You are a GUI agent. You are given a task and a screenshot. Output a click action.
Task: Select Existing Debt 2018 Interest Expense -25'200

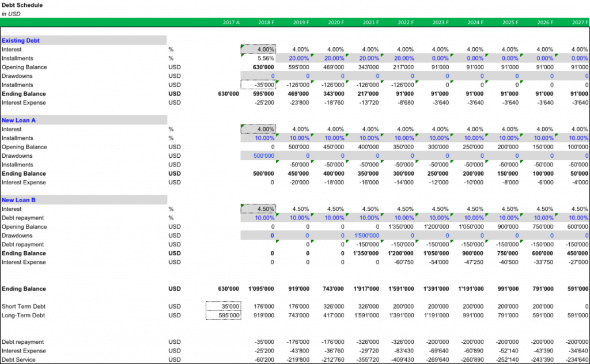coord(264,103)
